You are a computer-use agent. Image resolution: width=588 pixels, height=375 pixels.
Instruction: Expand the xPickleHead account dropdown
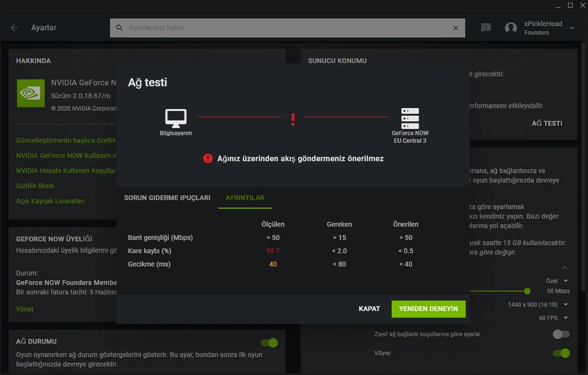[572, 28]
